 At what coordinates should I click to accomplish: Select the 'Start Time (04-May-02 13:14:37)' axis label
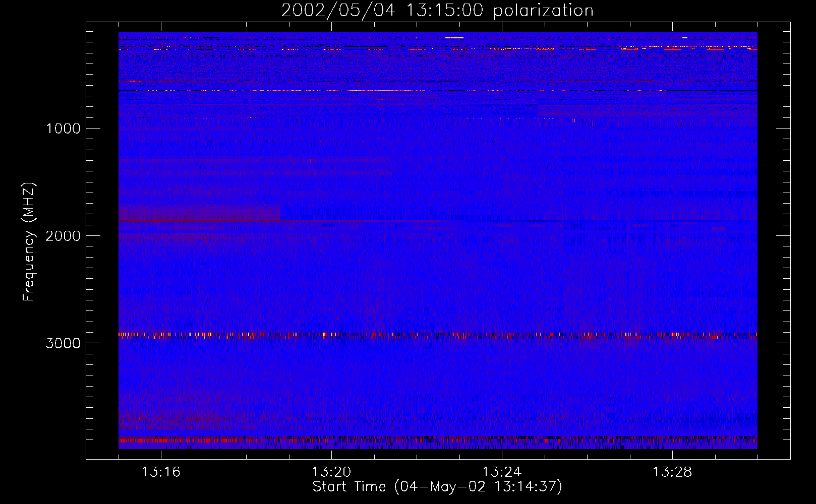pos(437,487)
